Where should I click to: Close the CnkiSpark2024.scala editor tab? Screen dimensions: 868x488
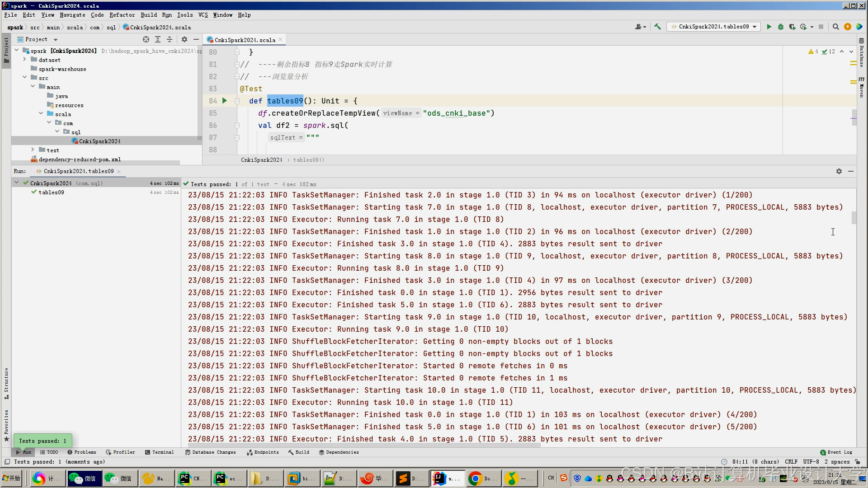tap(280, 40)
